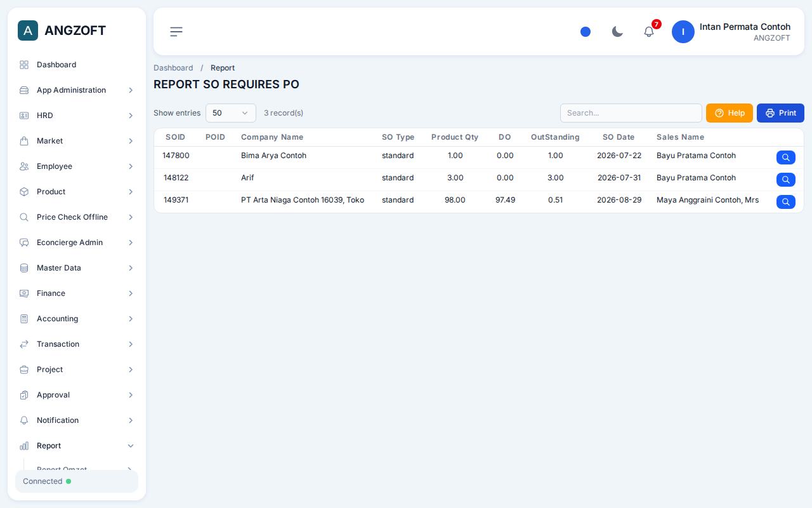Click the Product box icon
The width and height of the screenshot is (812, 508).
click(x=24, y=192)
